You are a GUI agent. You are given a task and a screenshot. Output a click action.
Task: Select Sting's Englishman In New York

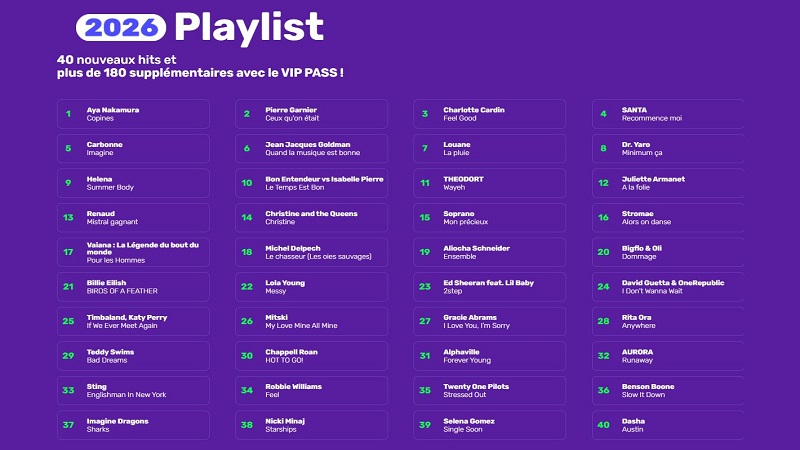133,391
